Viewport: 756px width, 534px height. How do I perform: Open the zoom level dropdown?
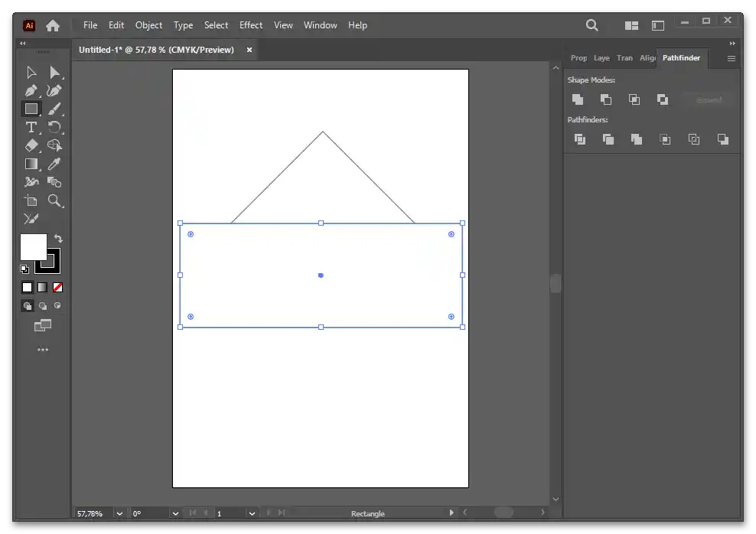pos(119,513)
